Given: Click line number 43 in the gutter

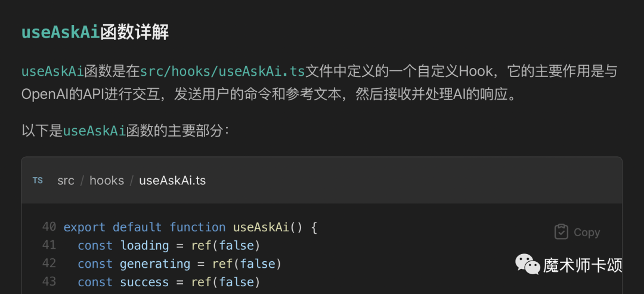Looking at the screenshot, I should click(49, 281).
